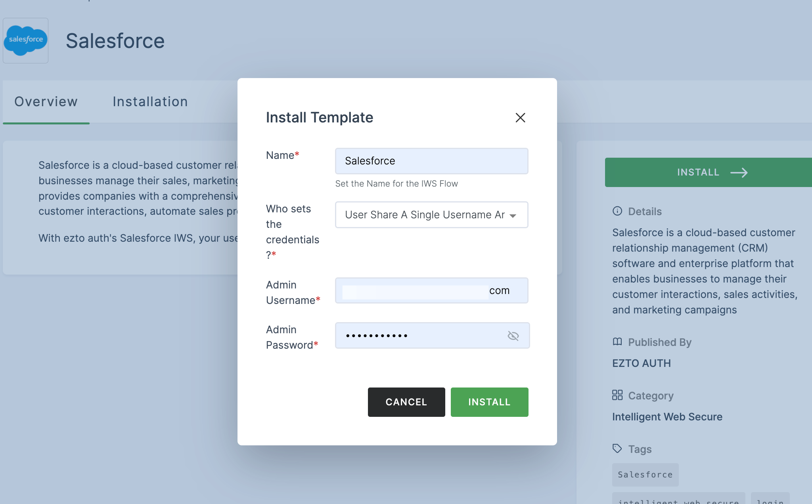Click the INSTALL button in sidebar
The width and height of the screenshot is (812, 504).
click(x=708, y=172)
